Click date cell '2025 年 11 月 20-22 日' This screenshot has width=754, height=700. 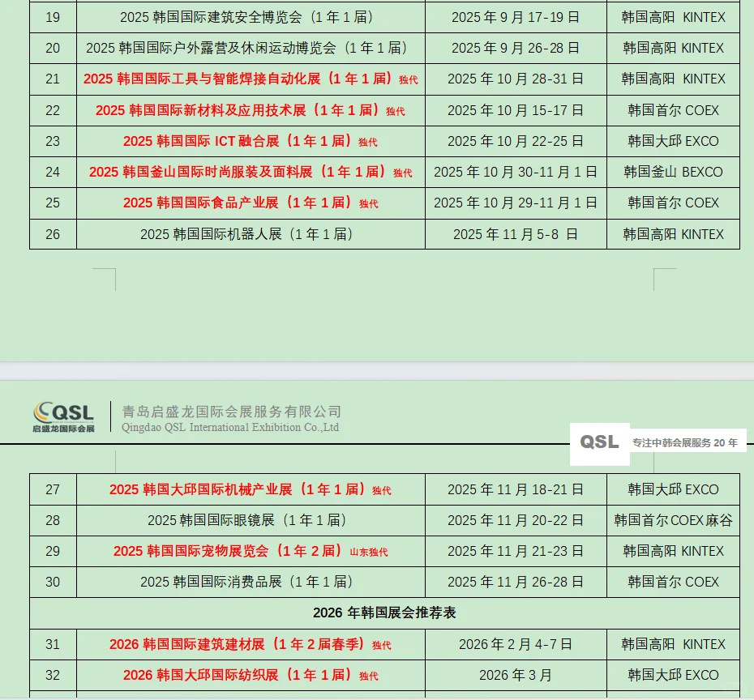coord(516,520)
